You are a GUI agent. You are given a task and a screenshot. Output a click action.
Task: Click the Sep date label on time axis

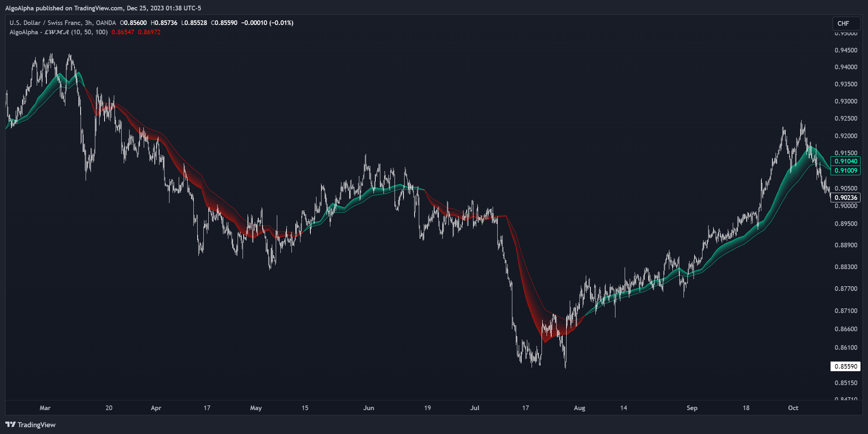pos(692,408)
